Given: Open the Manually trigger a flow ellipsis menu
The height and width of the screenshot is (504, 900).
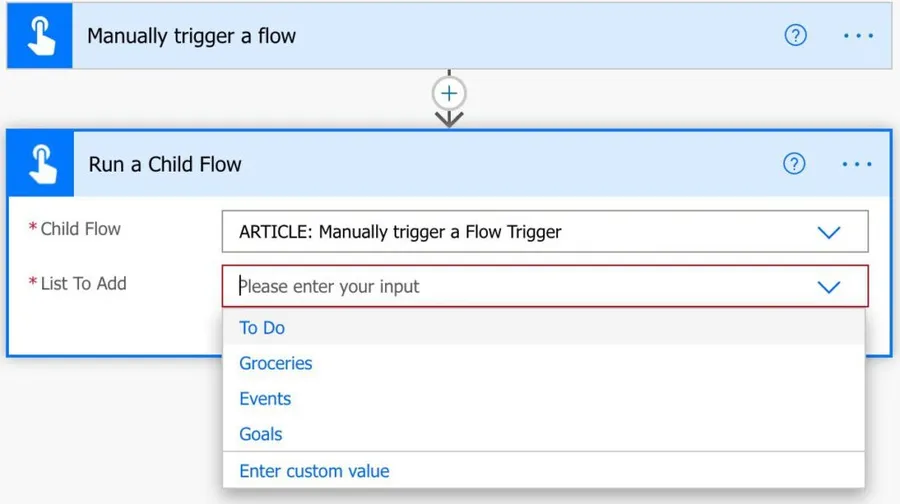Looking at the screenshot, I should tap(858, 36).
